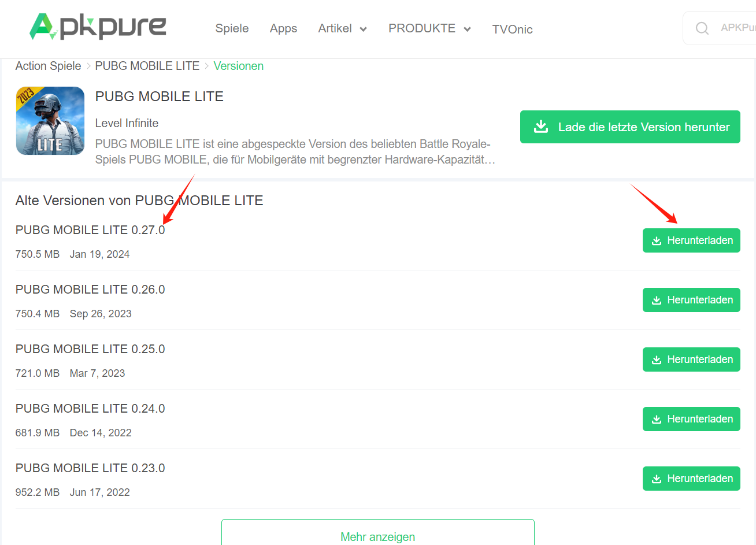Download version 0.24.0 via Herunterladen

pos(691,419)
